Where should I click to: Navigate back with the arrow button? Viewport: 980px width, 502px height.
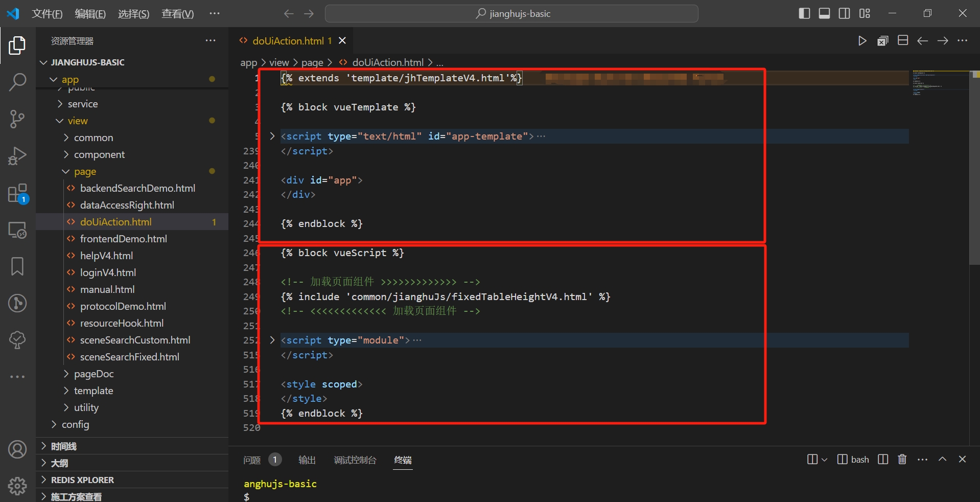pos(288,14)
